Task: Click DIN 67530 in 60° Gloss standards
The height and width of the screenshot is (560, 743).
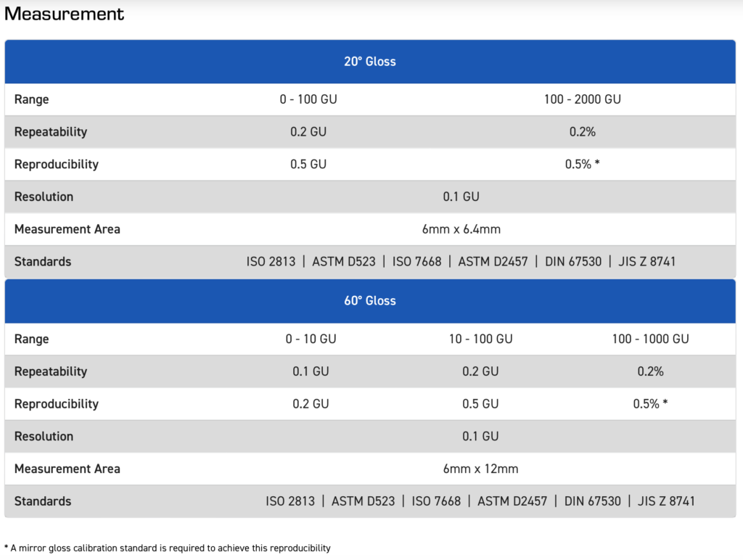Action: tap(592, 501)
